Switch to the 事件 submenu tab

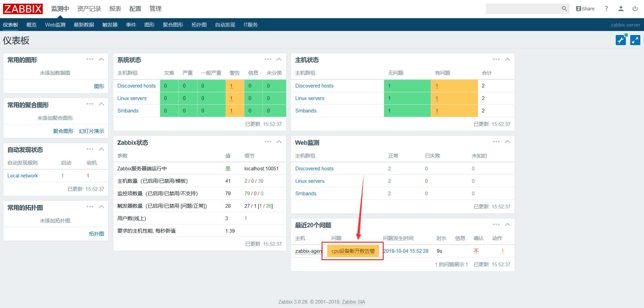click(x=131, y=25)
